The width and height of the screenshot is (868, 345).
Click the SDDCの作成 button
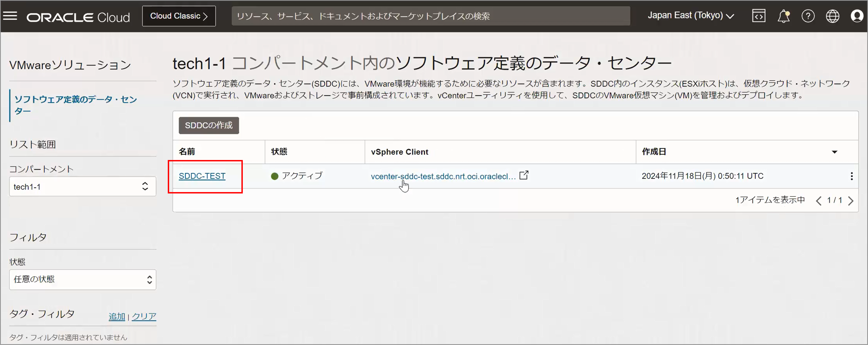coord(209,125)
